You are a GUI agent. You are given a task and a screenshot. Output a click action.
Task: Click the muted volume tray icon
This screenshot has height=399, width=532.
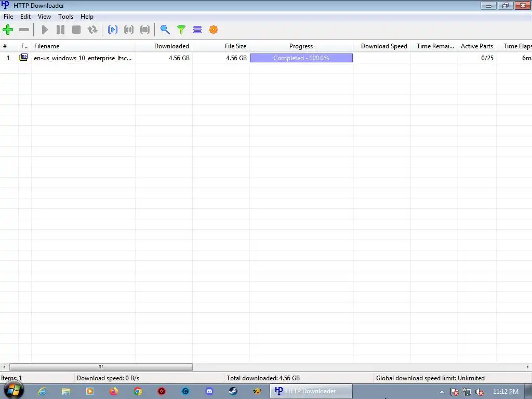coord(480,392)
